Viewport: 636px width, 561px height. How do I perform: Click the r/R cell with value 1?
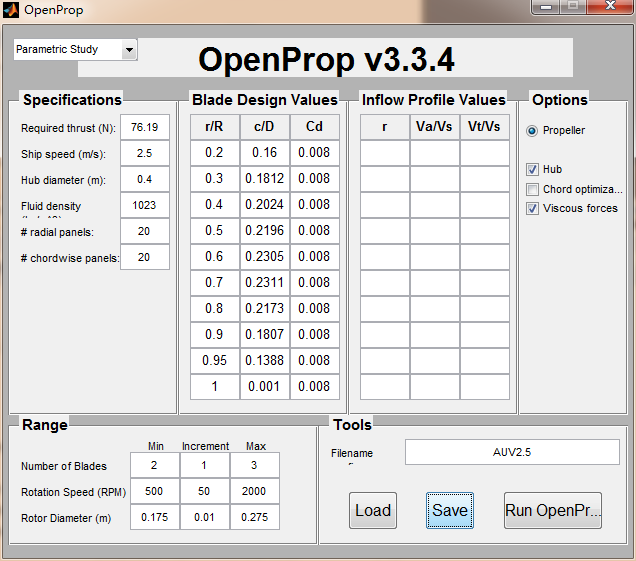(x=215, y=387)
